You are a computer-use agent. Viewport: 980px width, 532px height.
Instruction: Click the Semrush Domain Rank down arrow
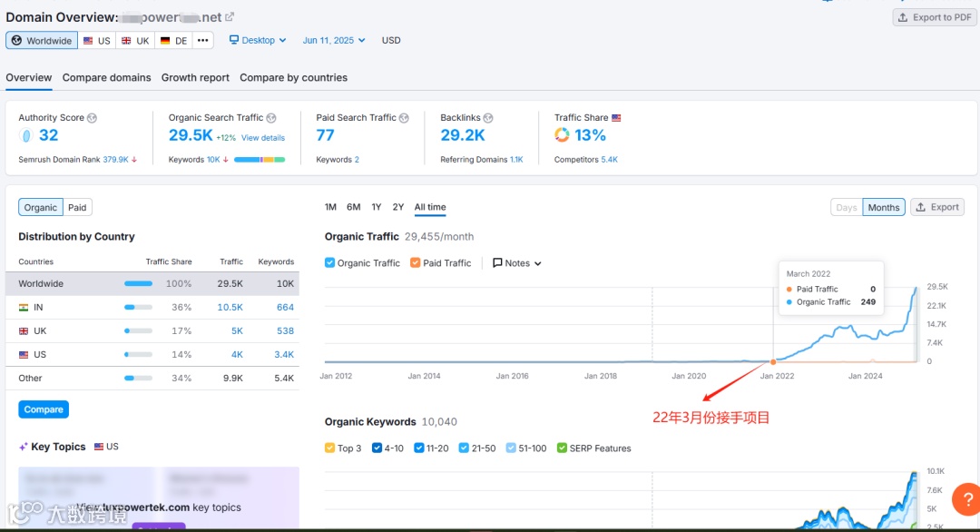click(134, 160)
